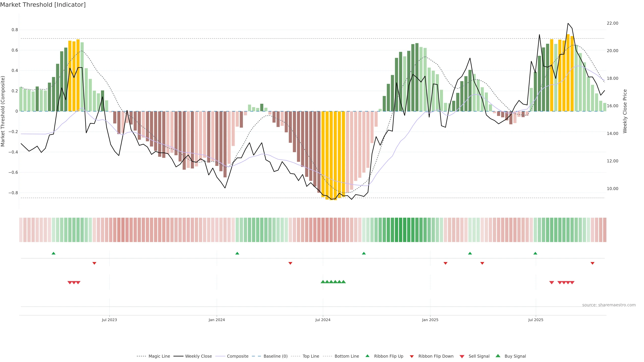This screenshot has height=362, width=644.
Task: Click darkest green segment in ribbon heatmap
Action: point(401,230)
